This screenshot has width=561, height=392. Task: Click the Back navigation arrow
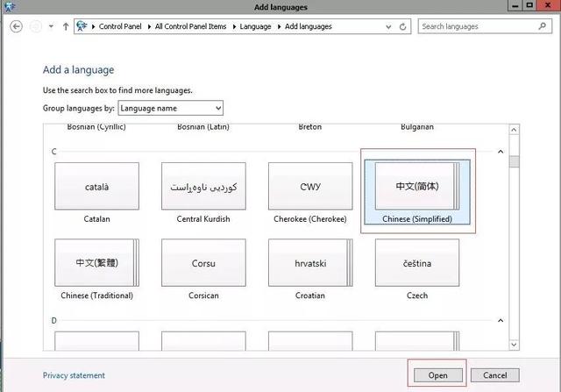tap(16, 26)
